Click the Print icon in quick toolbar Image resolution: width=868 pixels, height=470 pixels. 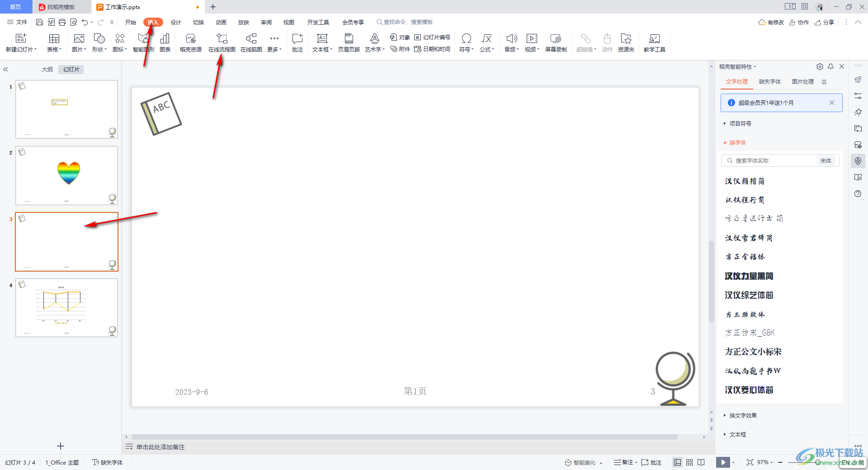tap(62, 22)
